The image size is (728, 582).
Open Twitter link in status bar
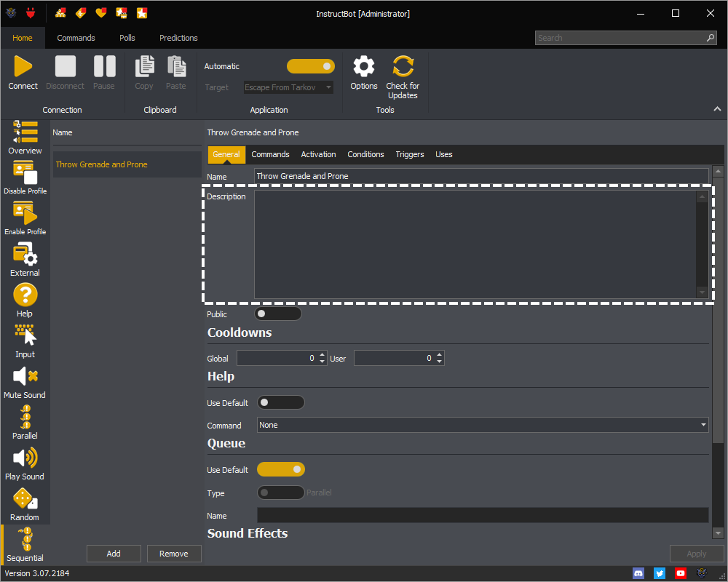click(x=660, y=574)
